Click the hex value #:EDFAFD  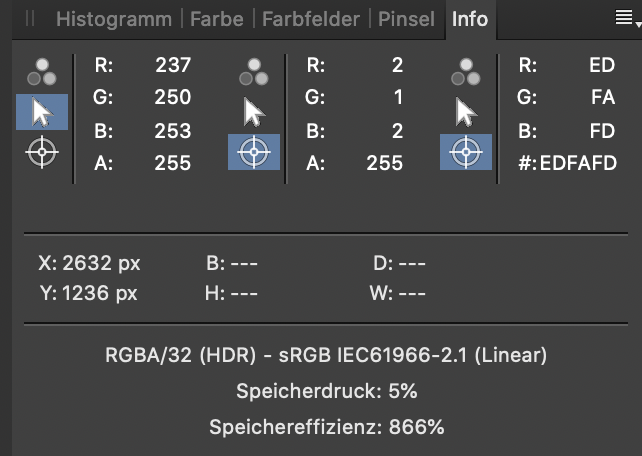point(567,163)
